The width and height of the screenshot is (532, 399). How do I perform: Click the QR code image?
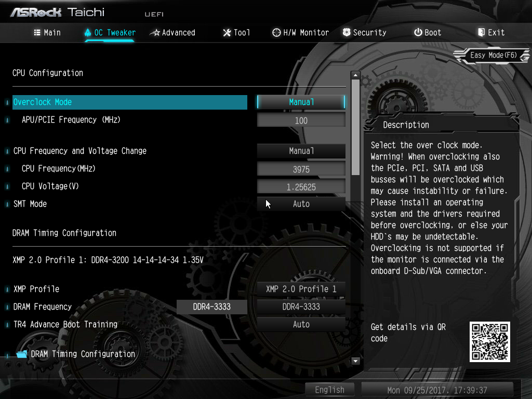click(x=489, y=342)
